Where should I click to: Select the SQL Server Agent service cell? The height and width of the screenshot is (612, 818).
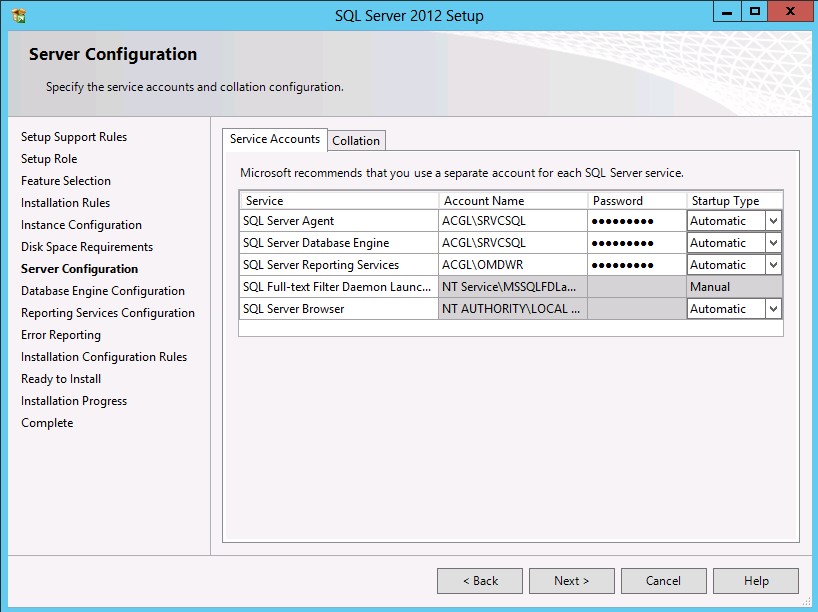pyautogui.click(x=339, y=221)
